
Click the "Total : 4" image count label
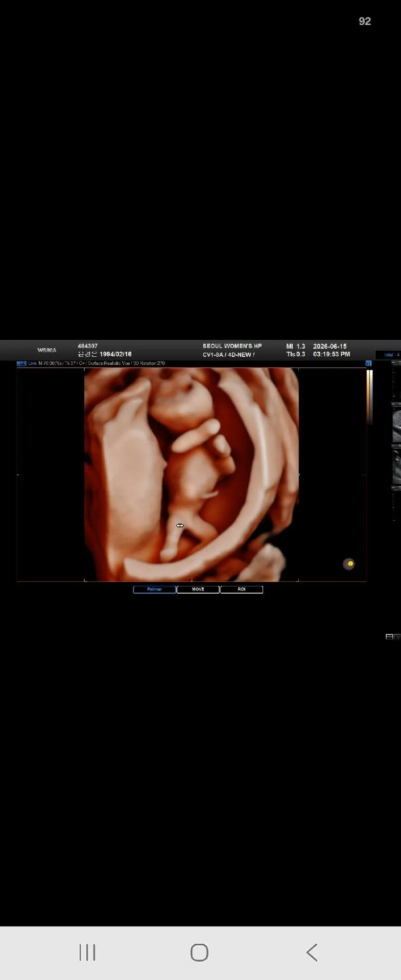(x=392, y=355)
